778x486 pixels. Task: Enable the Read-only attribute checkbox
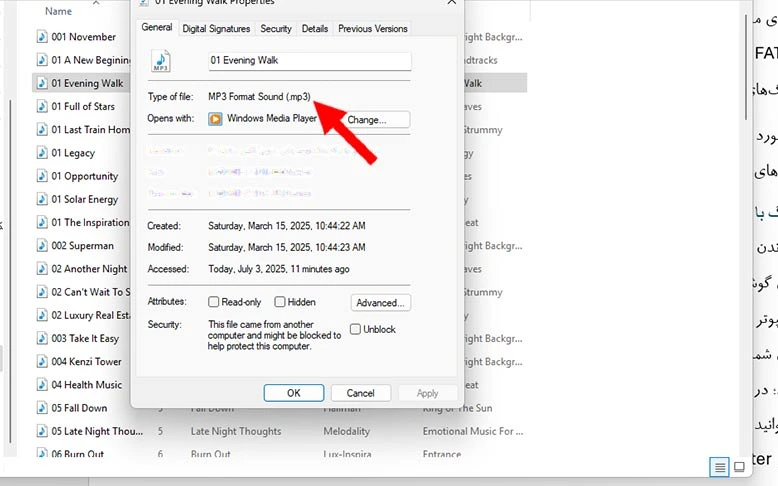point(214,302)
